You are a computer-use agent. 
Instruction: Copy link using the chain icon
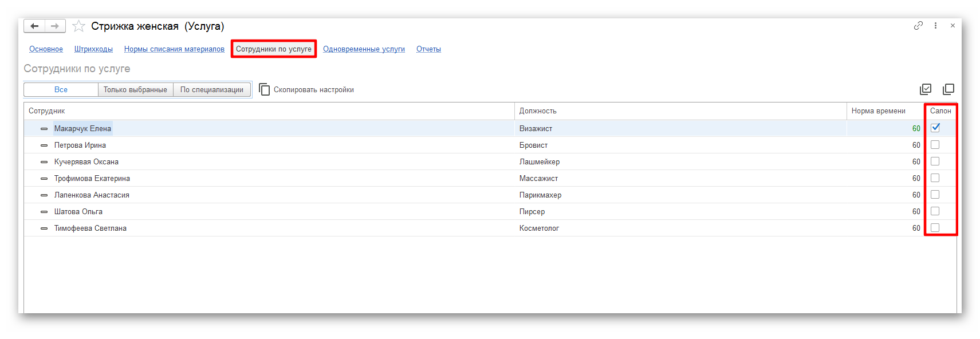(918, 26)
